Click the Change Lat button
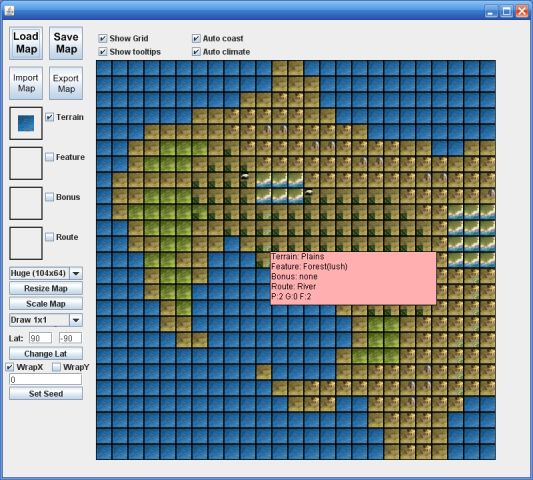The height and width of the screenshot is (480, 533). (x=46, y=354)
